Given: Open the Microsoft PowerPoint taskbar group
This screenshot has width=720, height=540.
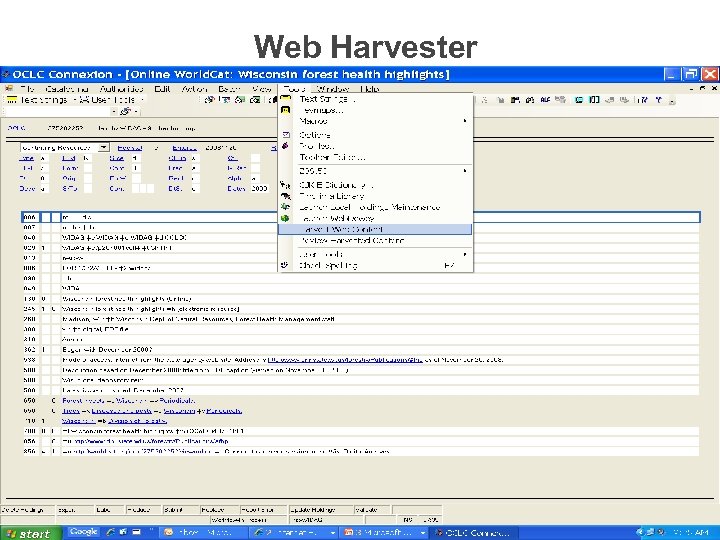Looking at the screenshot, I should coord(384,533).
